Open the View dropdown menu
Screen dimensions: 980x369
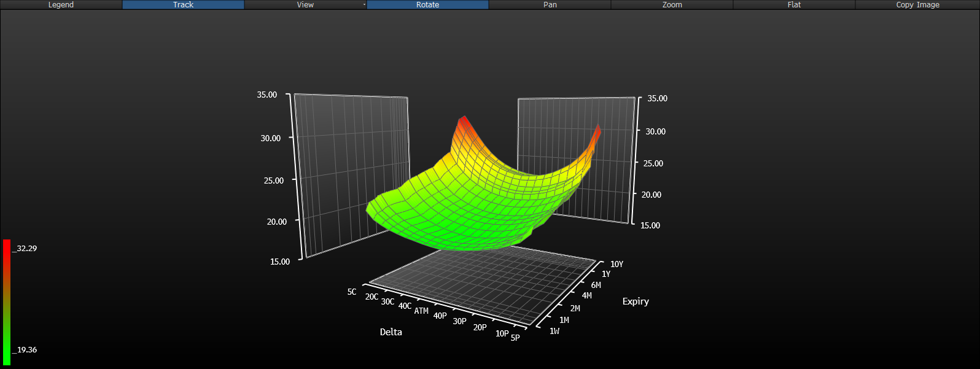tap(305, 4)
